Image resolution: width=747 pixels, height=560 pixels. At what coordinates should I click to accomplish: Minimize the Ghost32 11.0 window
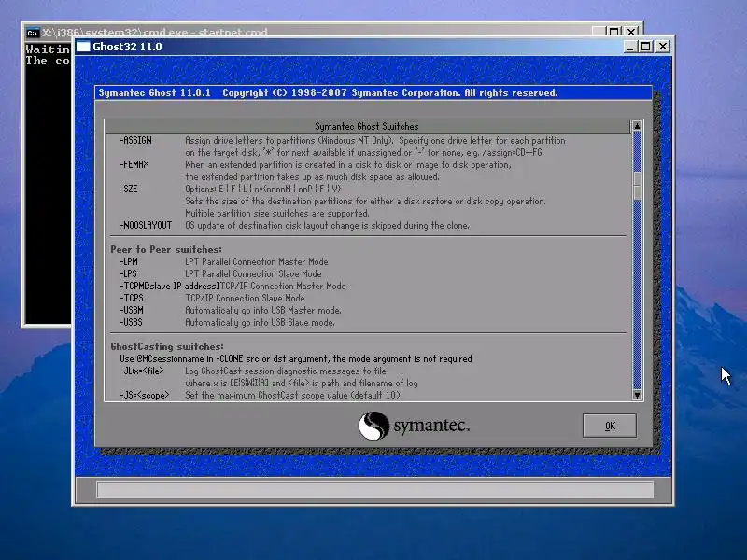629,47
